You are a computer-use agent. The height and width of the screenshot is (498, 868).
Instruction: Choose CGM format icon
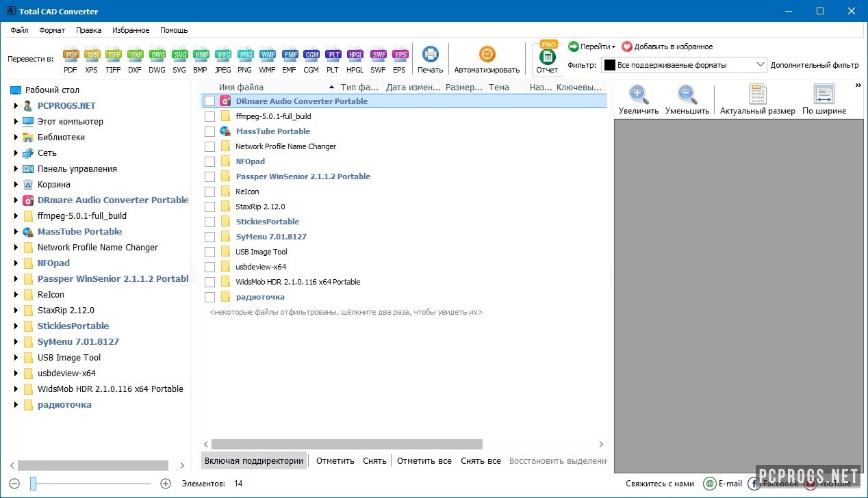tap(311, 60)
